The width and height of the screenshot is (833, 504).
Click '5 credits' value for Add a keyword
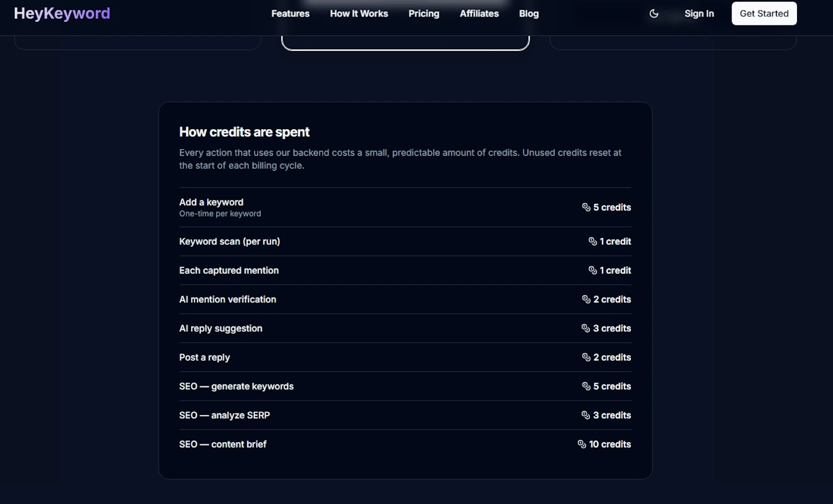pyautogui.click(x=612, y=207)
